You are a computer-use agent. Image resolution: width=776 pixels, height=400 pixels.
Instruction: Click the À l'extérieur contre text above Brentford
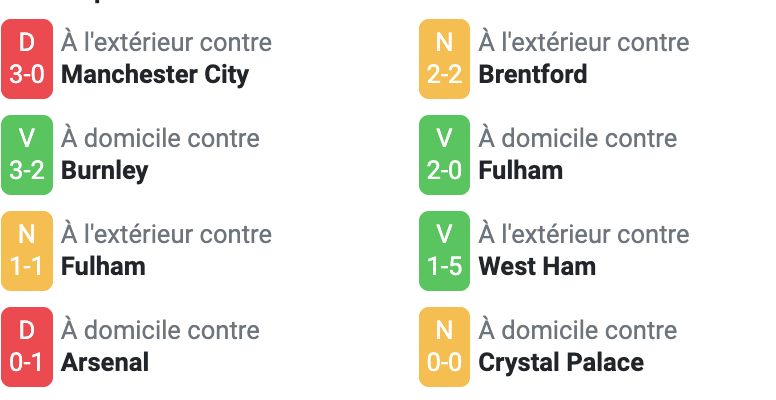coord(583,42)
